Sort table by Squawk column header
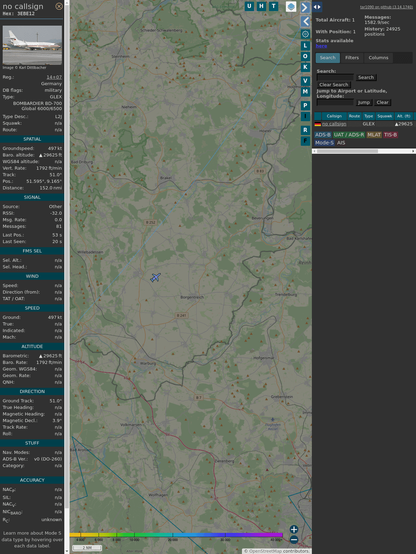416x554 pixels. 385,116
